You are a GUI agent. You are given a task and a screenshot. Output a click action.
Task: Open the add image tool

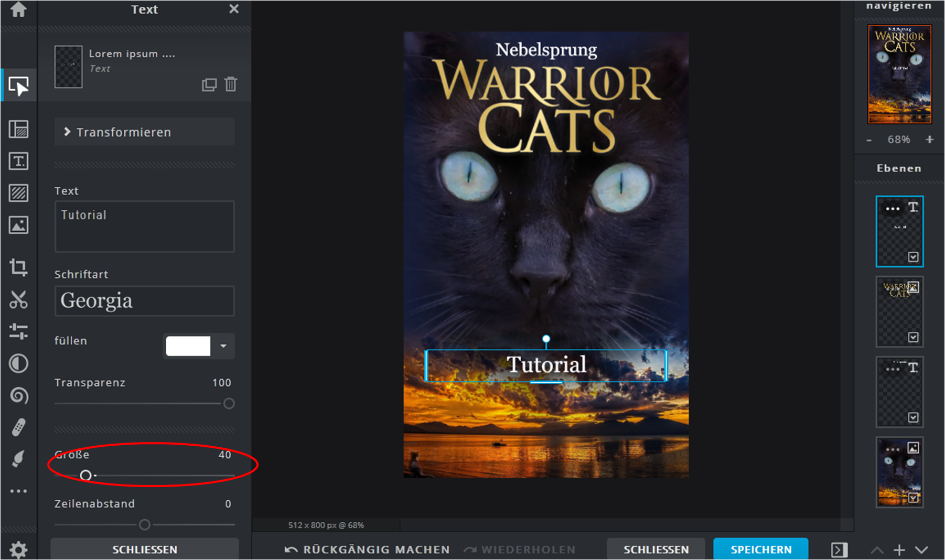19,225
